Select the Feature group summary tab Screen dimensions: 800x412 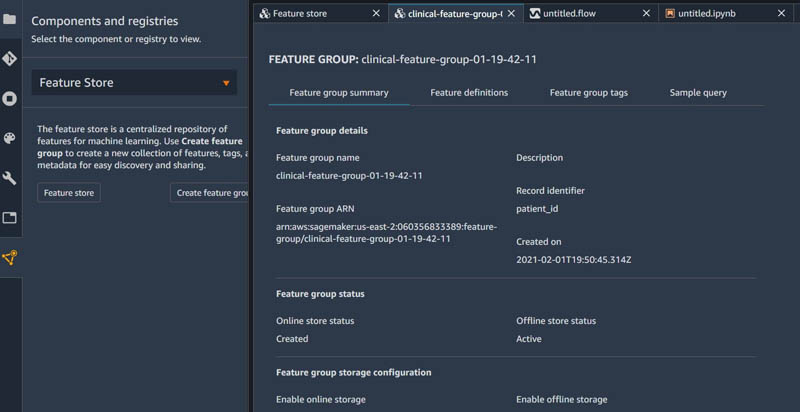[339, 93]
